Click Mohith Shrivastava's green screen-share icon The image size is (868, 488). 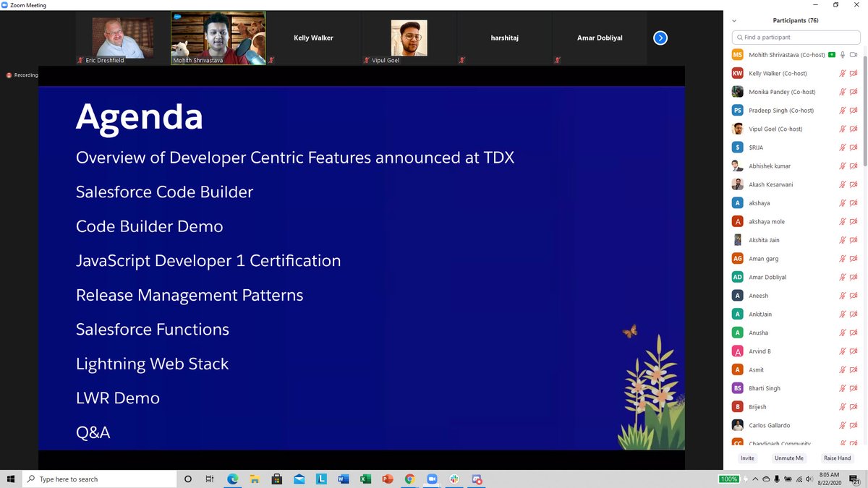(832, 55)
